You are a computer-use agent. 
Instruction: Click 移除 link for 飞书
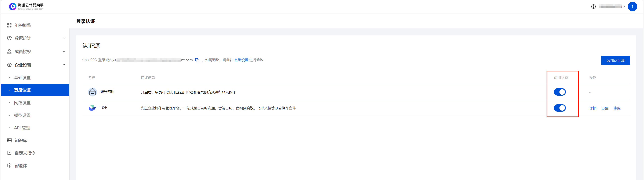click(x=617, y=108)
